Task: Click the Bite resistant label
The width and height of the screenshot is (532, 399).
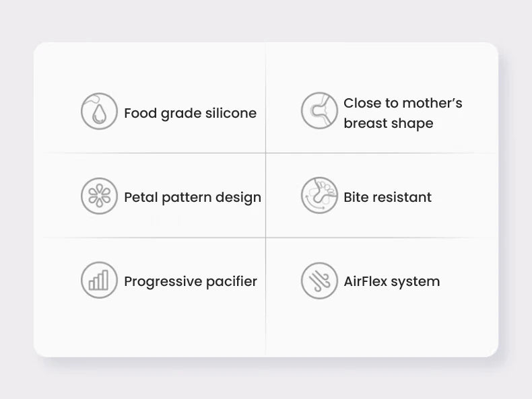Action: [x=387, y=197]
